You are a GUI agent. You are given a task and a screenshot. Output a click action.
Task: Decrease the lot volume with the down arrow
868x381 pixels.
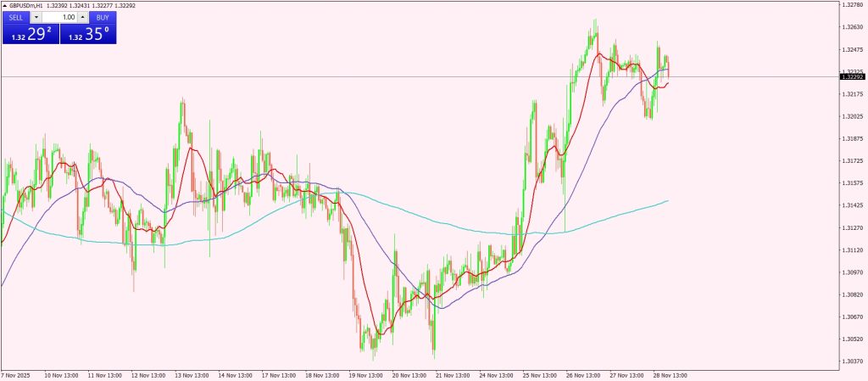(36, 17)
